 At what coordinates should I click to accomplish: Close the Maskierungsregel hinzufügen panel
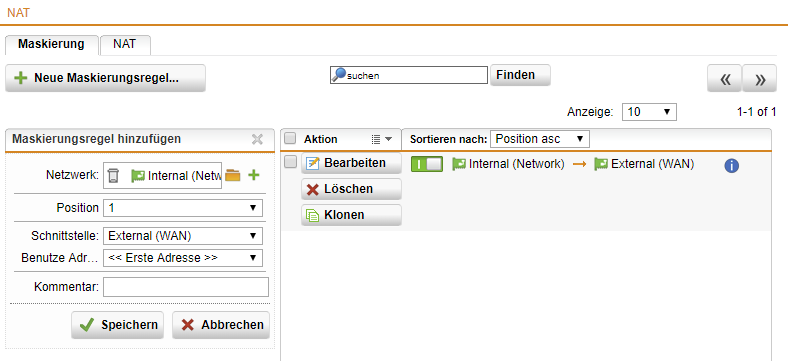257,139
